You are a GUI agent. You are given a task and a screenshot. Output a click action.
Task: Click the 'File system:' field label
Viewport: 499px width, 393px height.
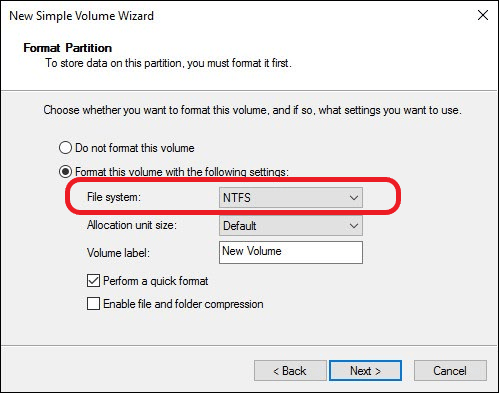click(114, 197)
